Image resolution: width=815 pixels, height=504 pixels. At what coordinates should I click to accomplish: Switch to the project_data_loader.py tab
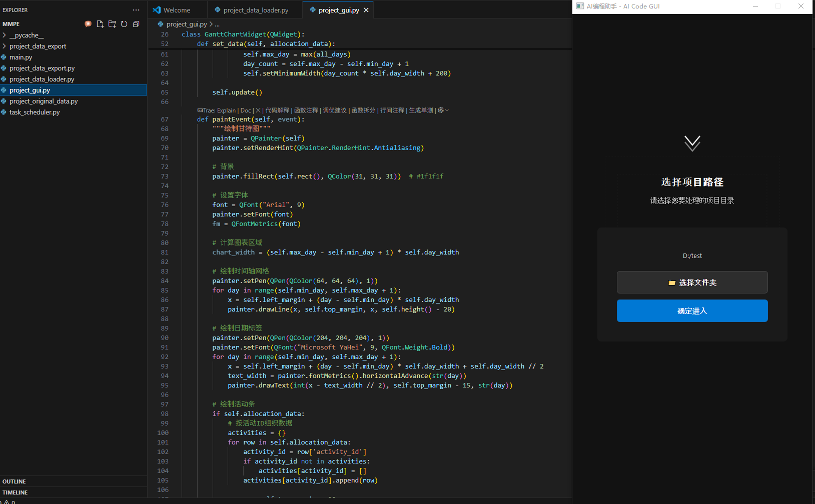[x=256, y=10]
